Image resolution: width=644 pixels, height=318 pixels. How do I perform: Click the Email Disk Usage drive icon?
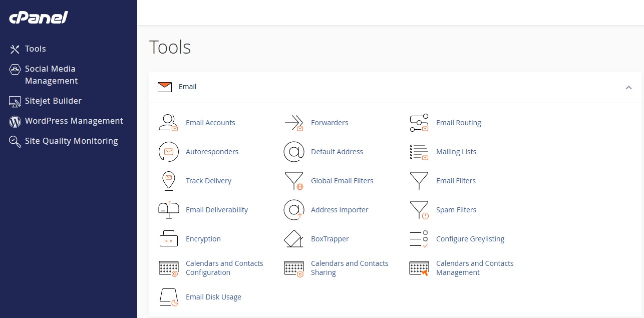pos(169,297)
